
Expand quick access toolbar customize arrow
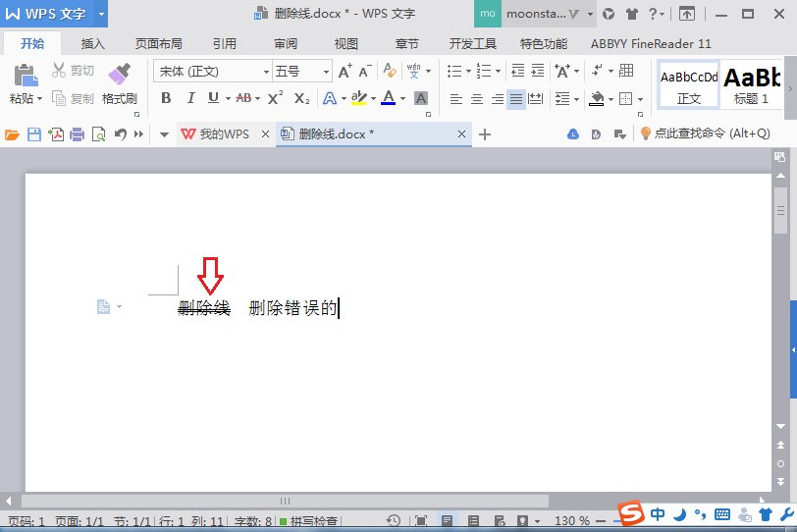pos(164,134)
